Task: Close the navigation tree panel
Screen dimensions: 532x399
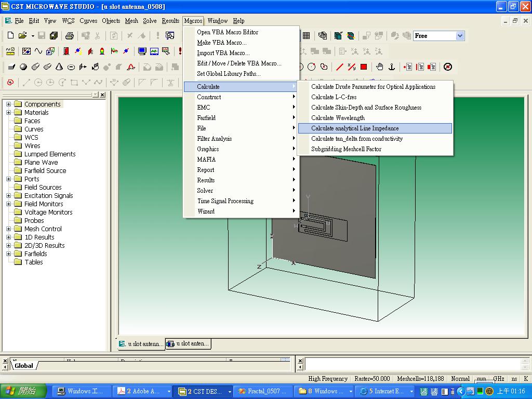Action: point(102,95)
